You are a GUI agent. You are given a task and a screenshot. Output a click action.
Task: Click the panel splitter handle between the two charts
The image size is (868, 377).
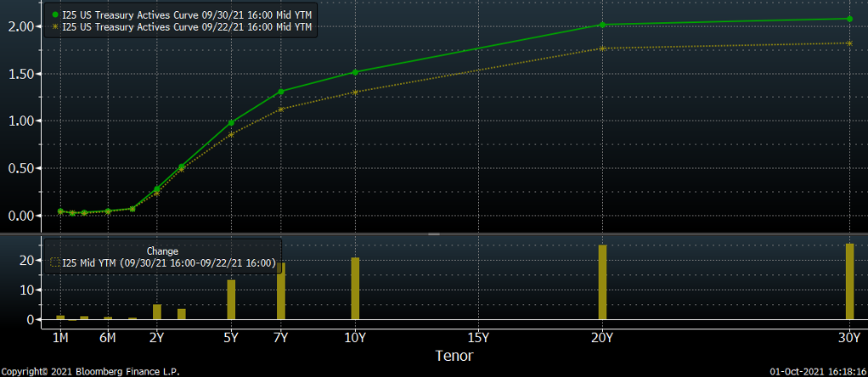click(434, 234)
